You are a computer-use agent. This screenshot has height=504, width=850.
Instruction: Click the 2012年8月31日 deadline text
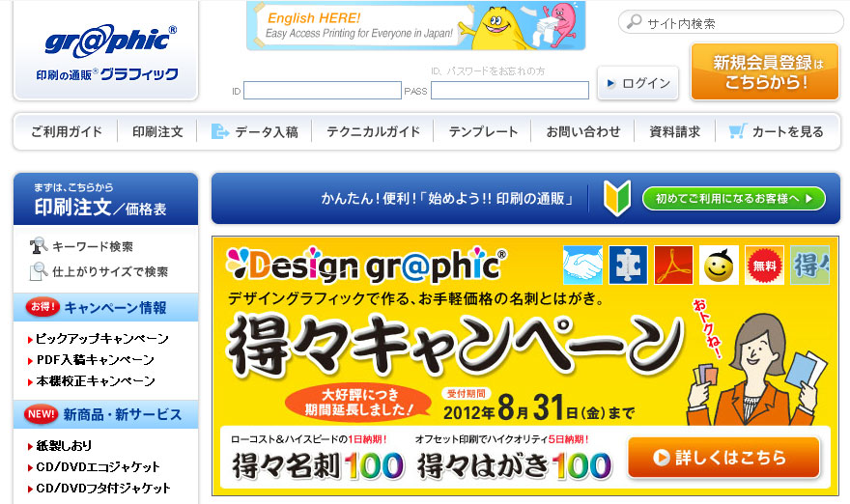(538, 408)
